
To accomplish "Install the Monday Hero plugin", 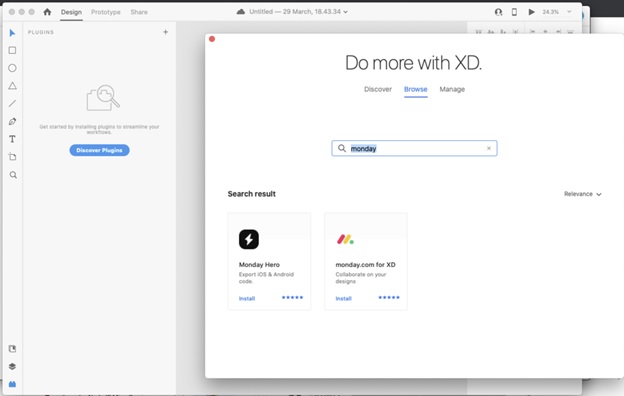I will click(x=247, y=298).
